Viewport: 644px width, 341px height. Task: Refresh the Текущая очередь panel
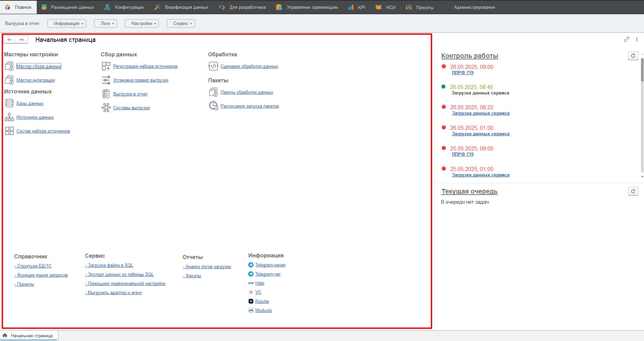(633, 191)
